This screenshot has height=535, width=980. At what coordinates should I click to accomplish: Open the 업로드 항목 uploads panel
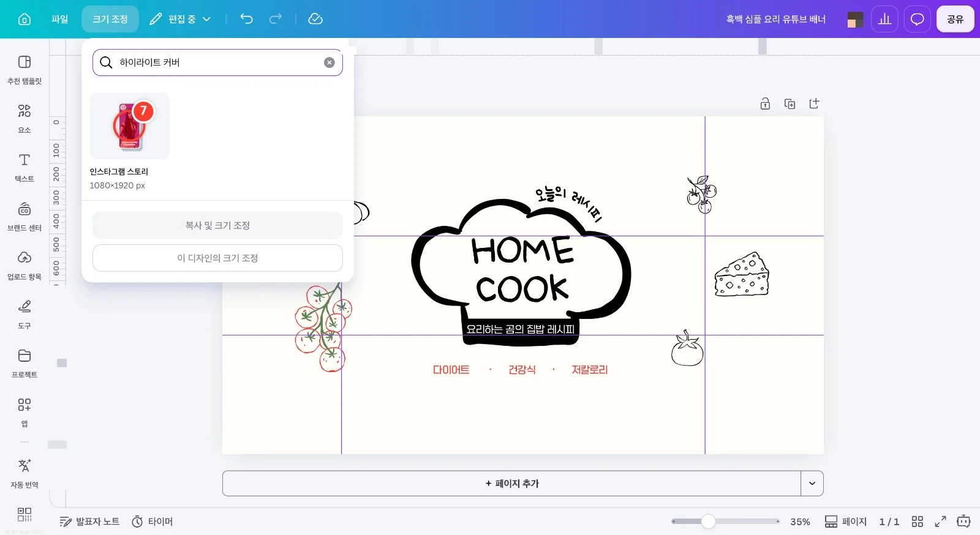point(24,266)
